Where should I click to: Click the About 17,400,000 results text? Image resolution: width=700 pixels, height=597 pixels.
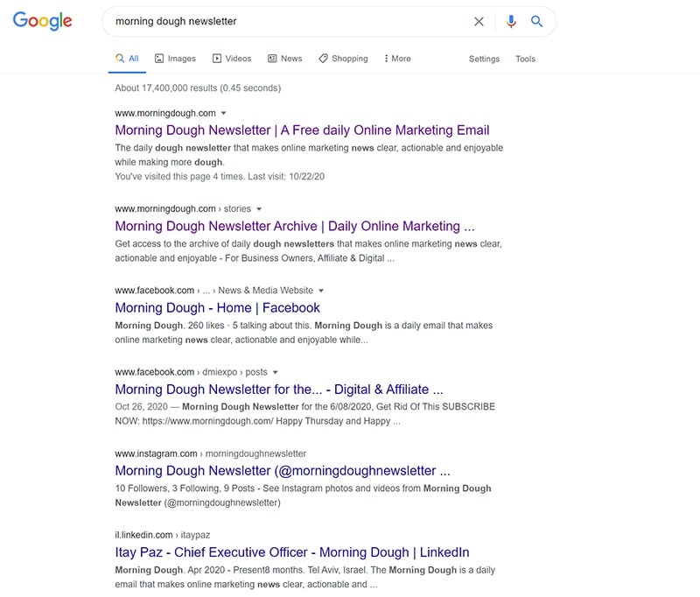(x=198, y=88)
